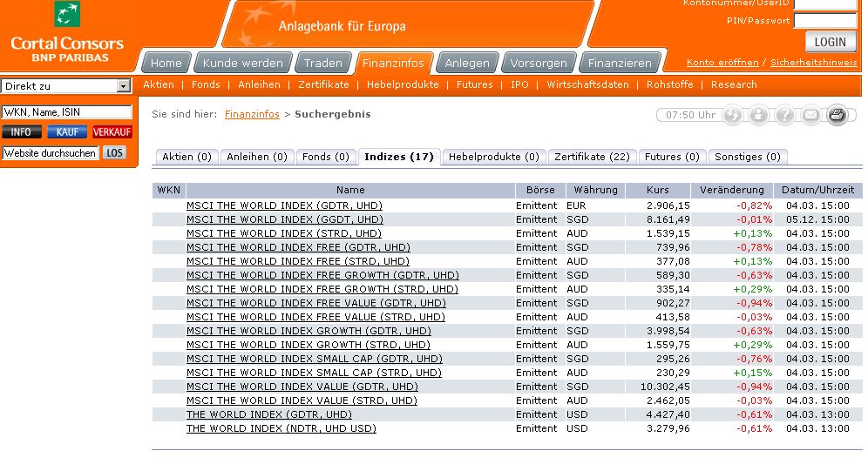Focus the Kontonummer/UserID input field

coord(825,4)
